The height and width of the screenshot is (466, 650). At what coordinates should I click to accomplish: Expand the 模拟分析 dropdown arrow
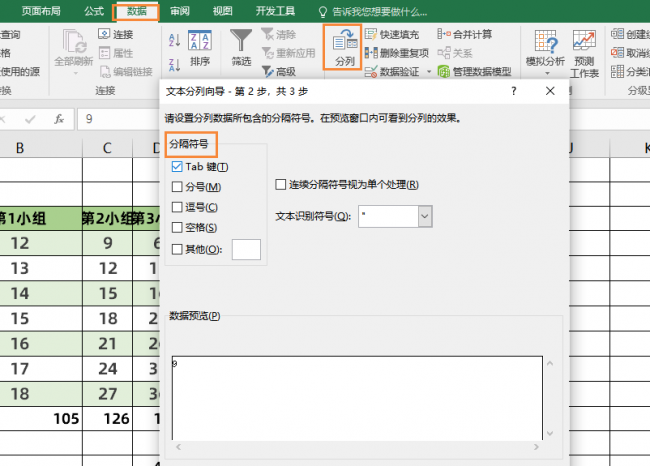[x=547, y=73]
